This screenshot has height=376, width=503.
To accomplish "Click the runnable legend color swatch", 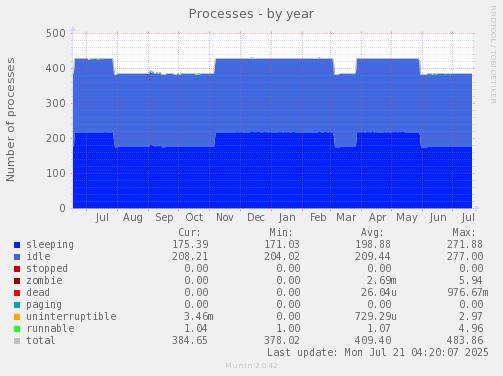I will pyautogui.click(x=17, y=329).
